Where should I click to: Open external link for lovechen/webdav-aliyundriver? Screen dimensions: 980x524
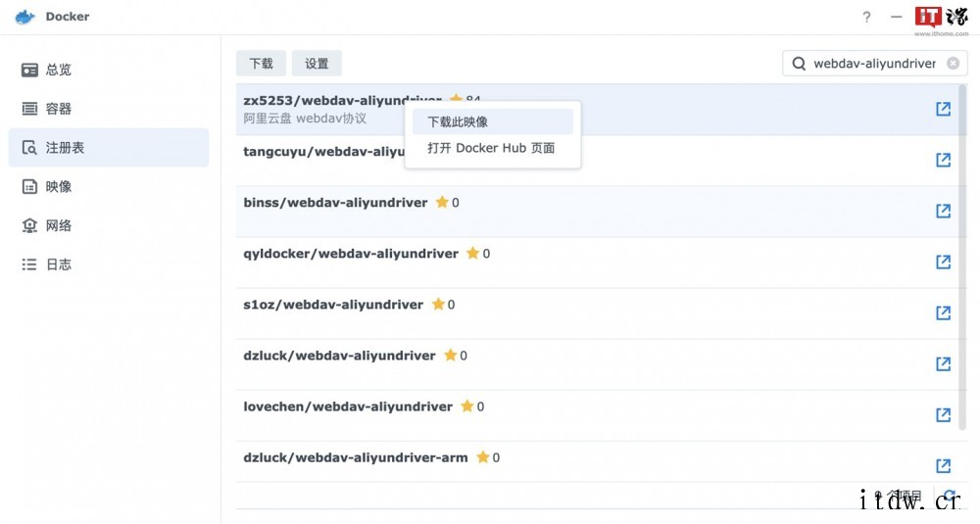point(943,414)
